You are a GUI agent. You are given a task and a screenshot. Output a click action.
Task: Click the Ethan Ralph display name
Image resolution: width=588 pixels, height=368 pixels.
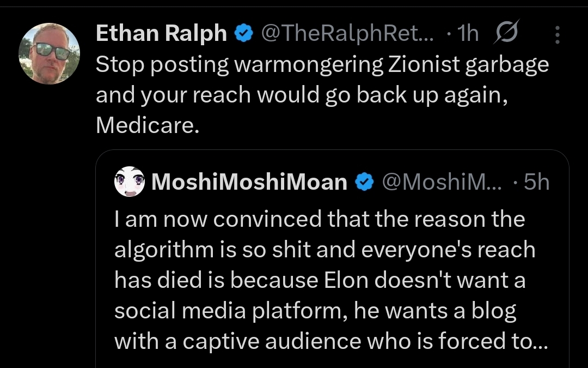[x=161, y=34]
